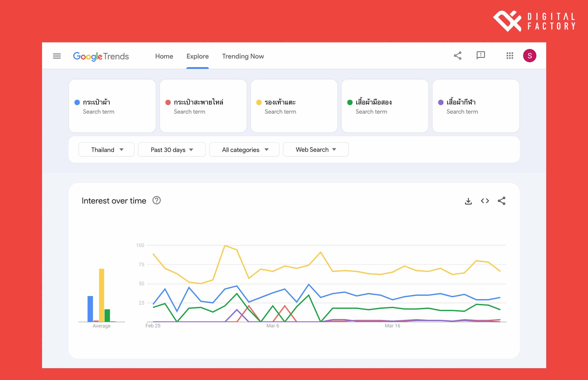This screenshot has width=588, height=380.
Task: Open the Interest over time help icon
Action: click(x=157, y=200)
